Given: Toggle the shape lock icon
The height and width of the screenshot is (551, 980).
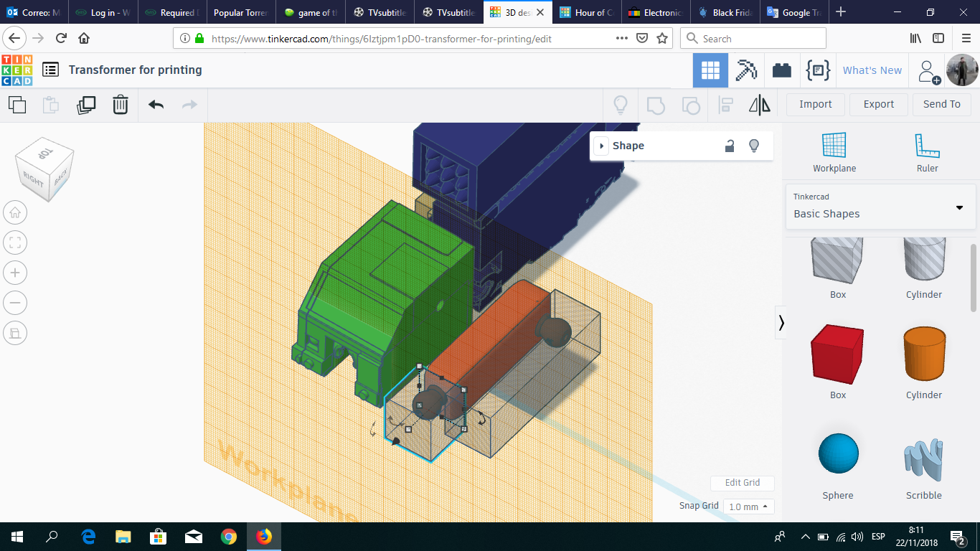Looking at the screenshot, I should [x=730, y=146].
